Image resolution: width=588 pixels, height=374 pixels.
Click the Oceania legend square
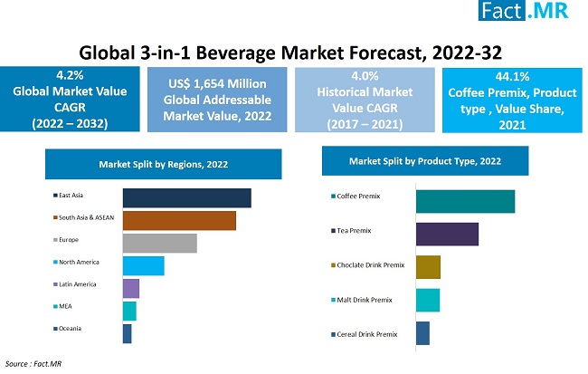coord(55,329)
